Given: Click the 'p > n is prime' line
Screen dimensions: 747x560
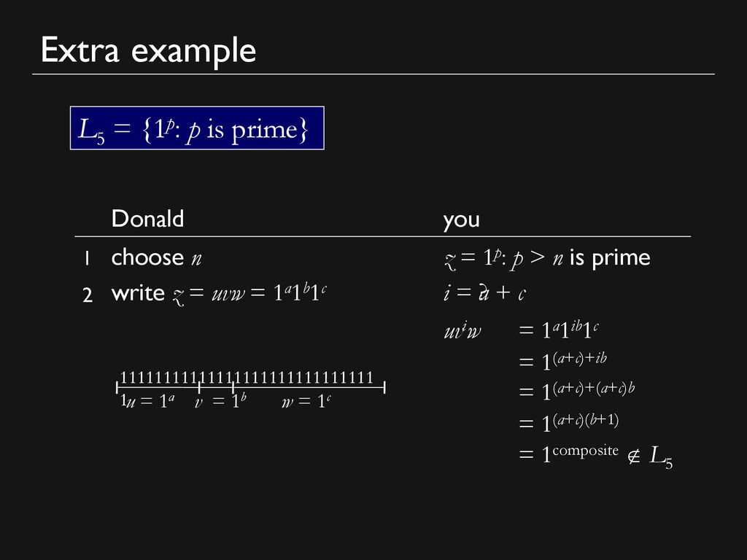Looking at the screenshot, I should [x=547, y=259].
